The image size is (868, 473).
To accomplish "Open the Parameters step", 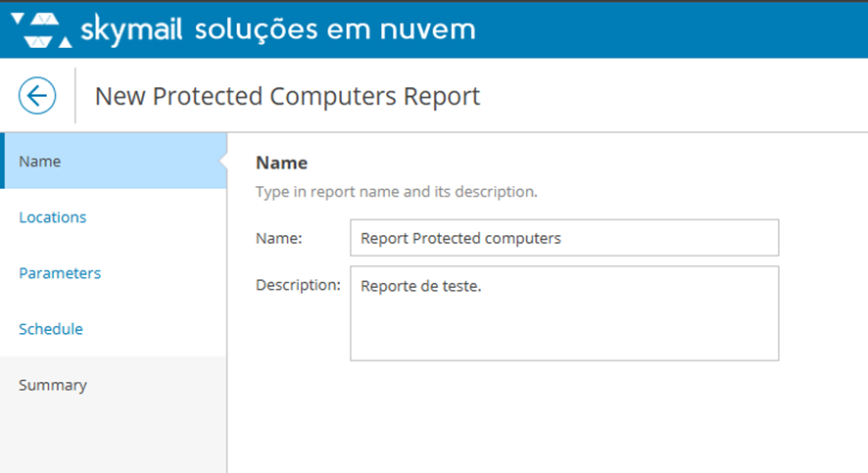I will (x=60, y=273).
